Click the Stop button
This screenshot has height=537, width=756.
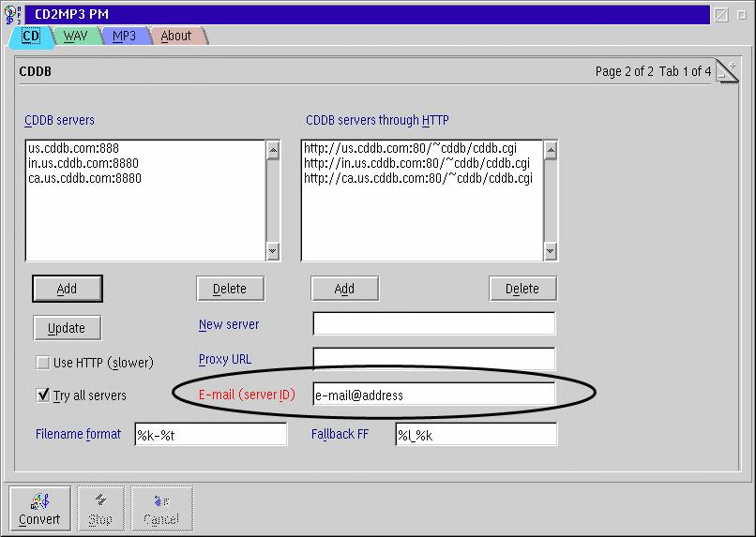coord(100,509)
